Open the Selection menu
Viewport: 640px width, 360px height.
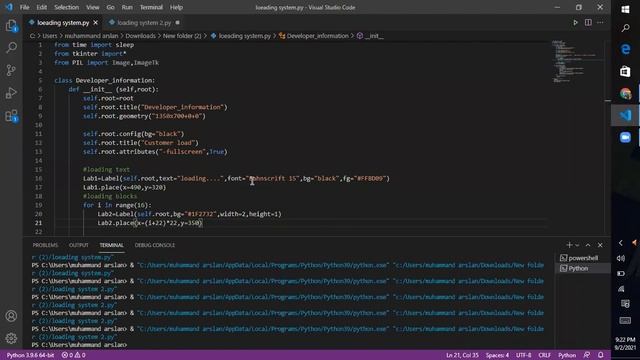click(66, 7)
